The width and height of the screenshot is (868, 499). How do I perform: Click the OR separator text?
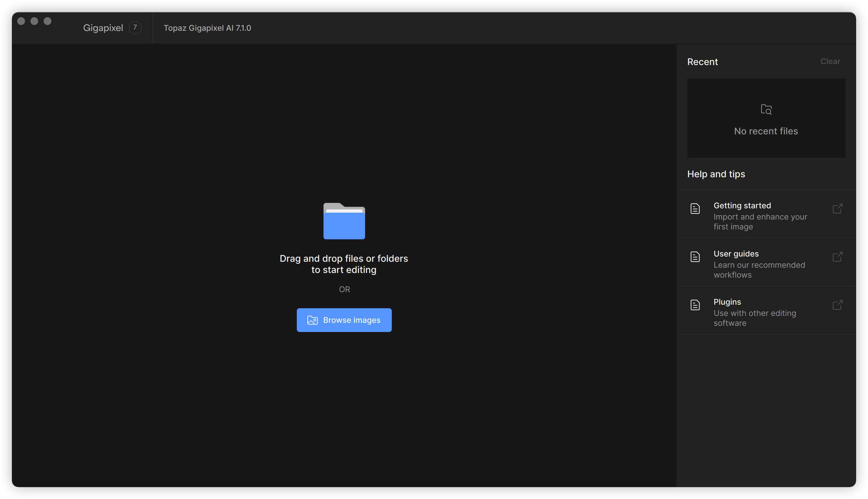344,289
